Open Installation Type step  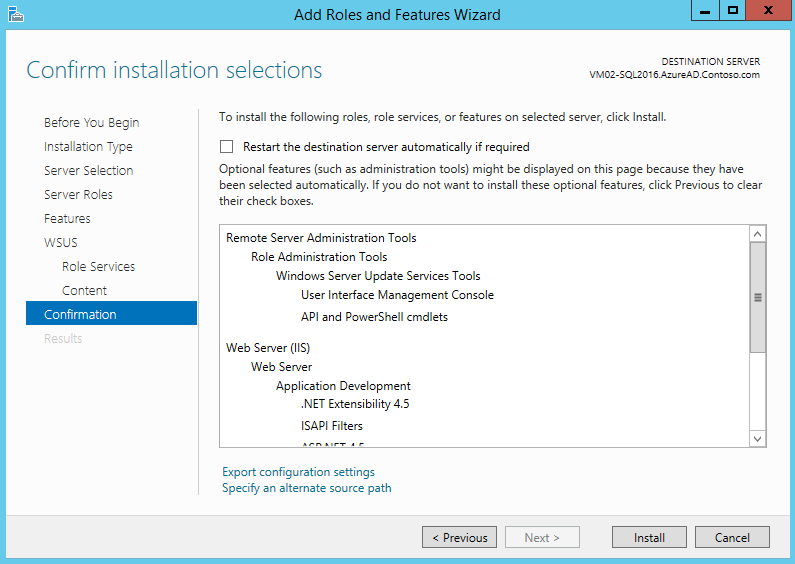88,147
